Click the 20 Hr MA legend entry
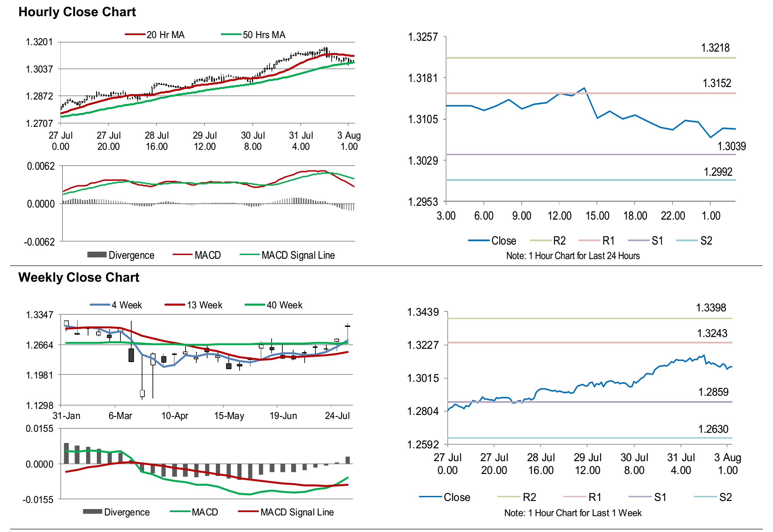 [155, 35]
